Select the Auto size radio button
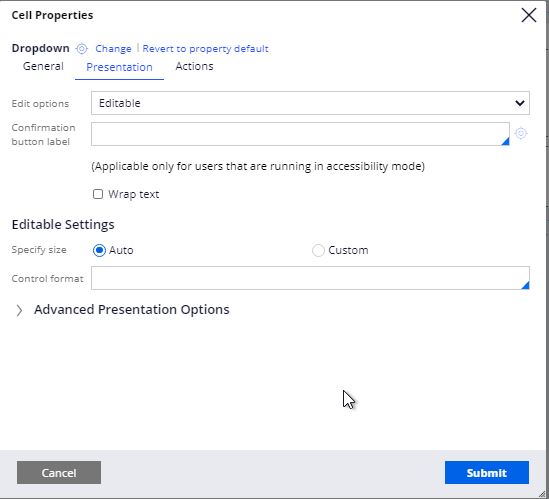 click(x=99, y=250)
